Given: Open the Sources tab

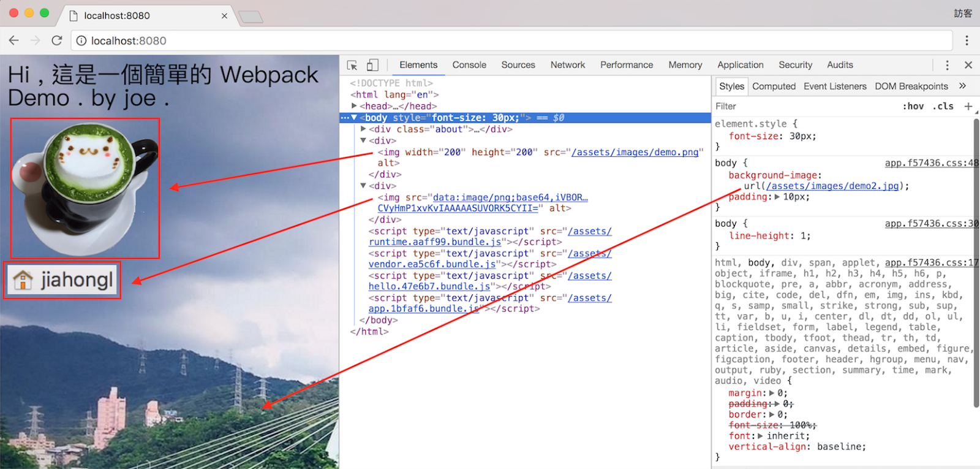Looking at the screenshot, I should coord(518,65).
